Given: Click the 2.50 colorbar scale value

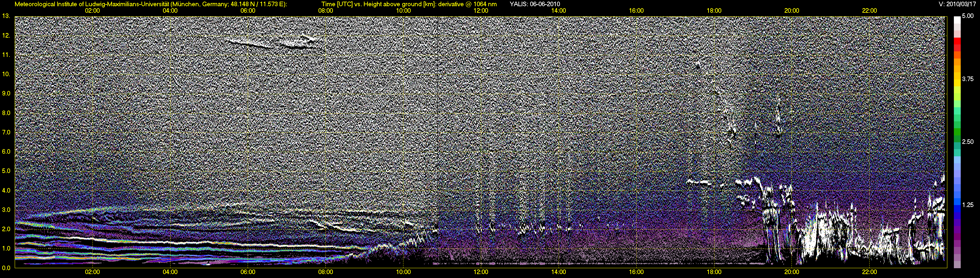Looking at the screenshot, I should coord(968,142).
